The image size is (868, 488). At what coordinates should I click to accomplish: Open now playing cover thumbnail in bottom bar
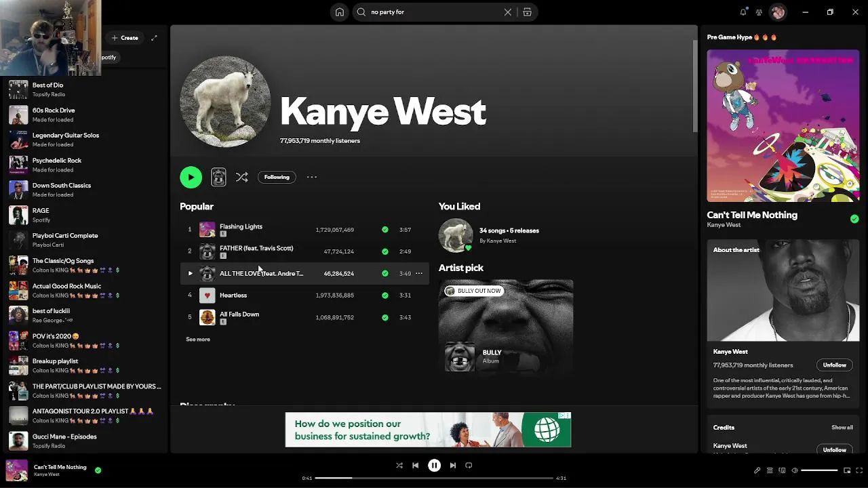pos(17,470)
